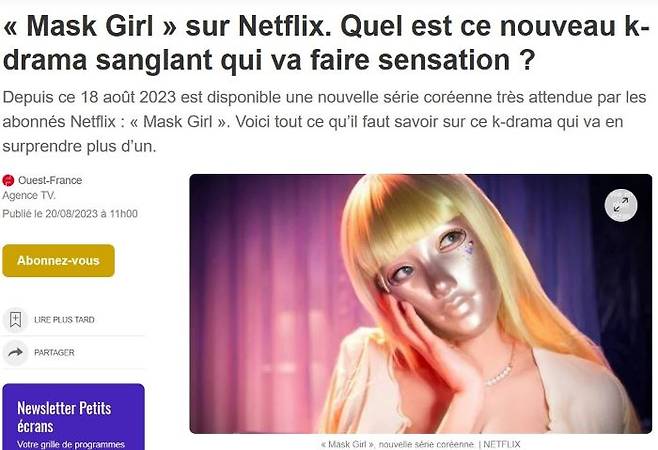Viewport: 658px width, 450px height.
Task: Click the 18 août 2023 date in intro
Action: coord(128,97)
